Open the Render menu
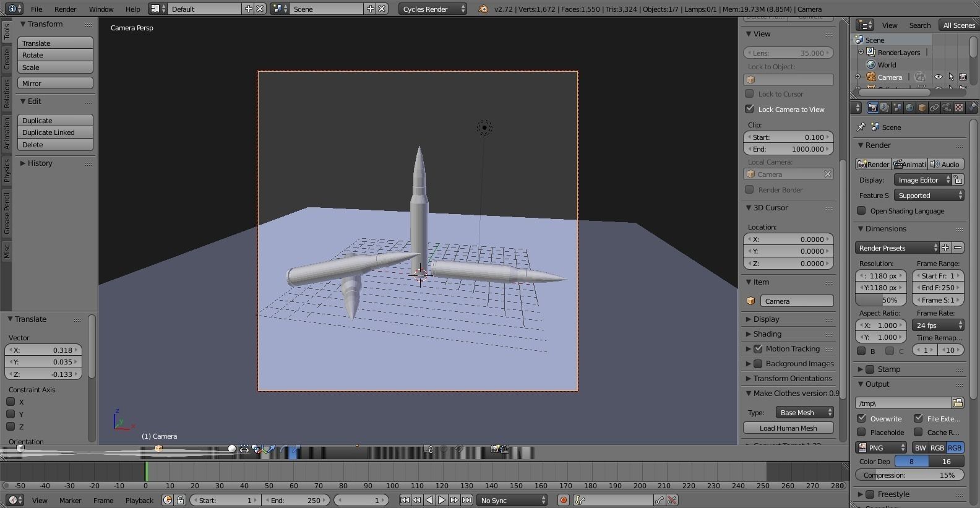This screenshot has width=980, height=508. pyautogui.click(x=65, y=9)
